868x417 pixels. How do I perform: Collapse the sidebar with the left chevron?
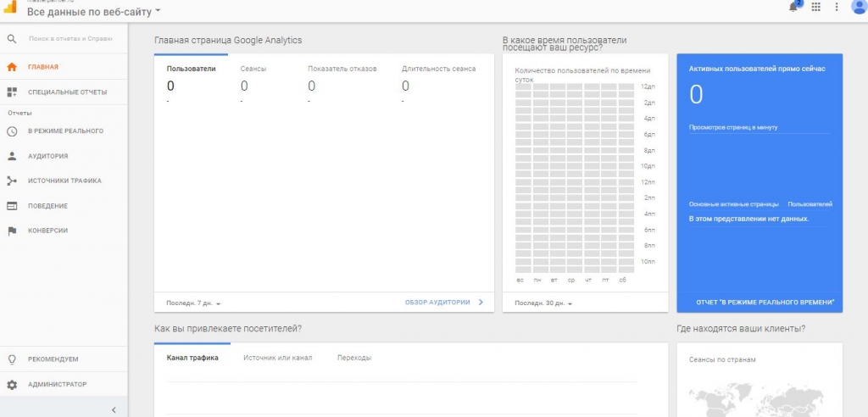point(114,410)
